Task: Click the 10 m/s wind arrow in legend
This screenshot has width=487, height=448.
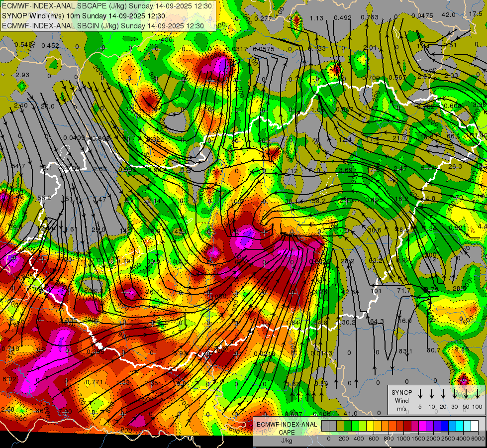Action: tap(432, 394)
